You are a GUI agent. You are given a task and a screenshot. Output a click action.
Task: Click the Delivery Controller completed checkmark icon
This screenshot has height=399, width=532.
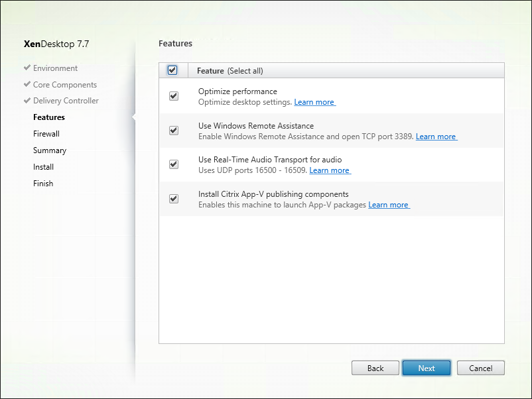(27, 100)
